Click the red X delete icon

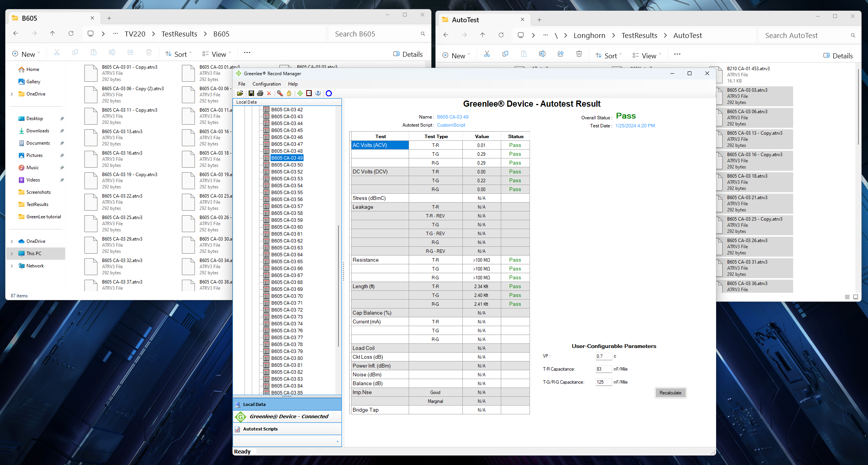(x=269, y=93)
